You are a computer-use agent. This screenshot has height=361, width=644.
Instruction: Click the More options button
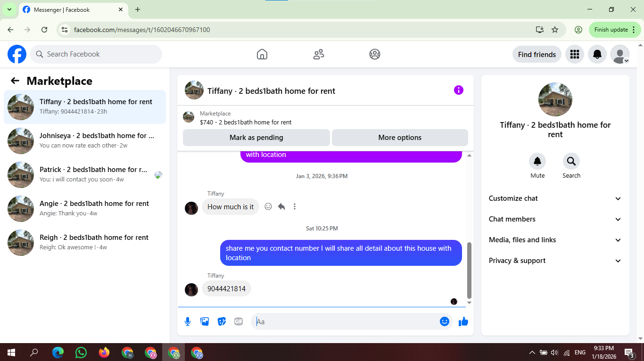[400, 138]
